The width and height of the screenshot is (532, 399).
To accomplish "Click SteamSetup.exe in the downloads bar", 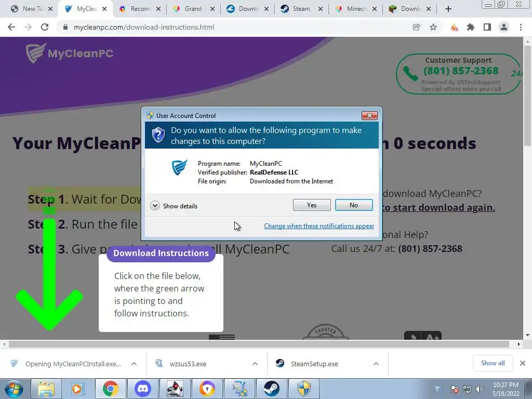I will pyautogui.click(x=314, y=364).
